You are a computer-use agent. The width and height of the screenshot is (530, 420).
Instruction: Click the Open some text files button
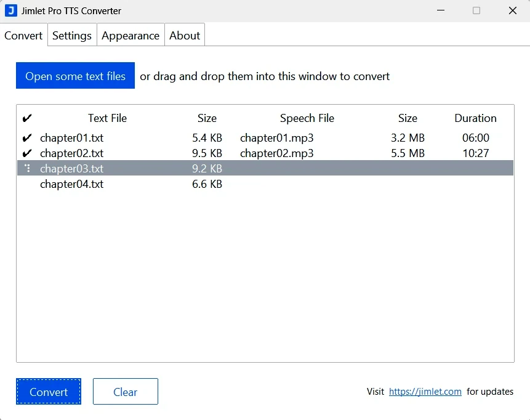point(75,76)
